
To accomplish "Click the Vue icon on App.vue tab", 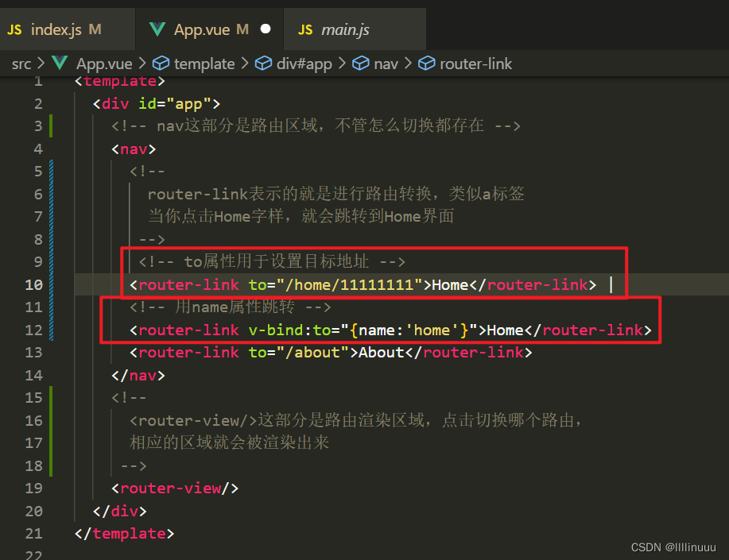I will click(157, 29).
